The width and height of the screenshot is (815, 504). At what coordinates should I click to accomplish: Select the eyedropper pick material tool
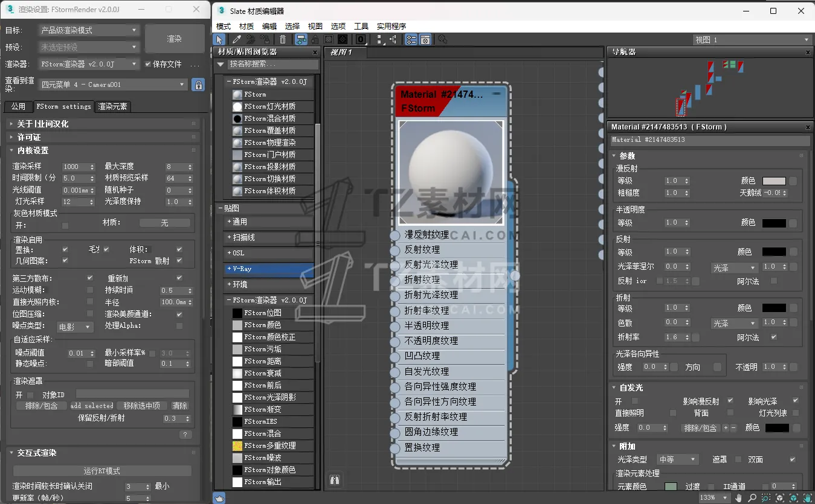click(x=237, y=39)
